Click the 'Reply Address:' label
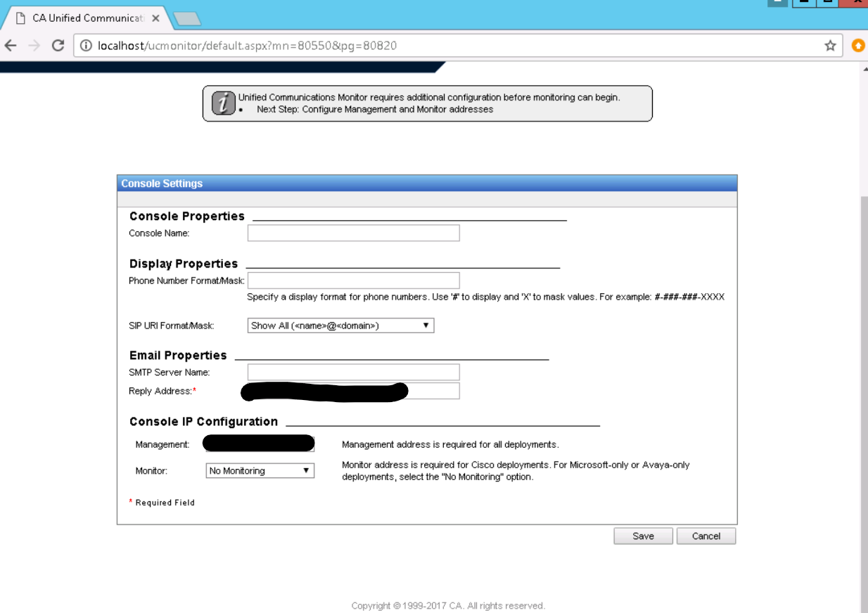The height and width of the screenshot is (613, 868). [x=160, y=392]
